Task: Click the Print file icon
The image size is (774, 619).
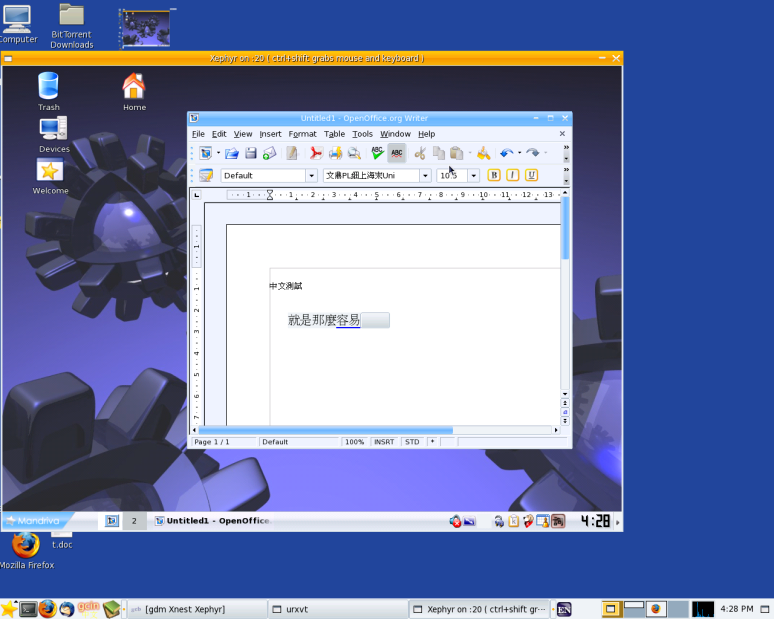Action: coord(335,153)
